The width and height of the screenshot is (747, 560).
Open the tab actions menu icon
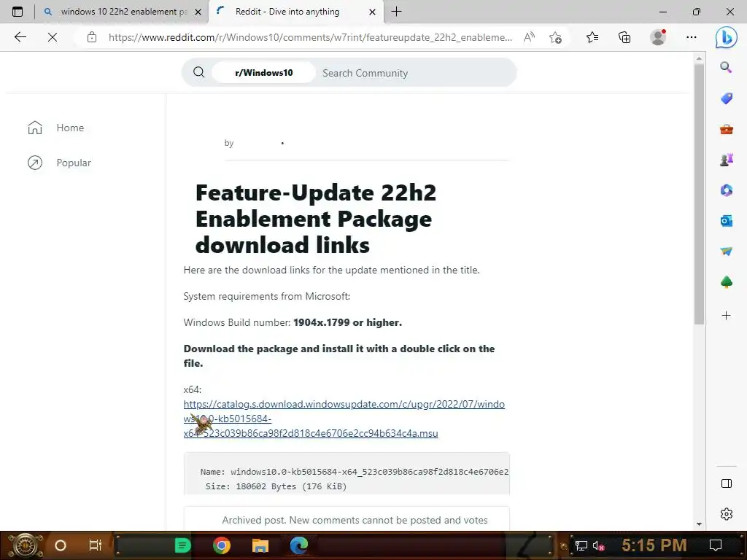(x=18, y=12)
